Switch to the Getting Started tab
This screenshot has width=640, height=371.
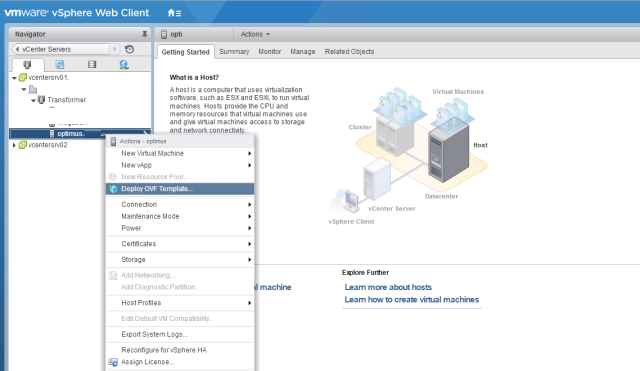point(185,52)
